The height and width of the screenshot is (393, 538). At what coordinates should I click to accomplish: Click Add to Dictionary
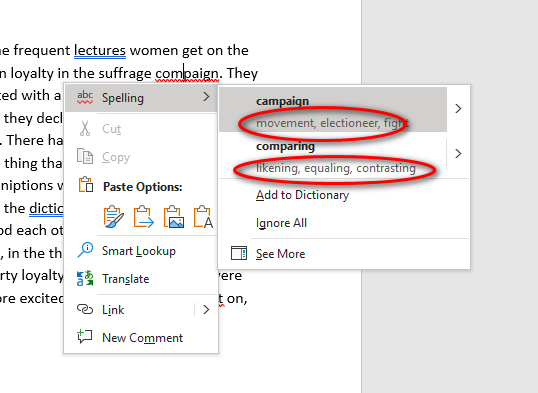302,195
